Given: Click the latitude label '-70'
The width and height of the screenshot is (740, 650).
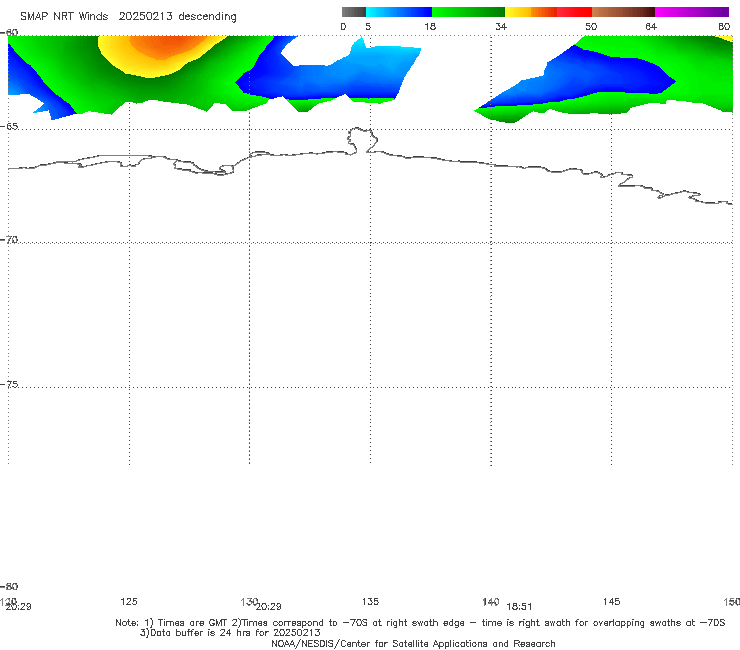Looking at the screenshot, I should pos(9,240).
